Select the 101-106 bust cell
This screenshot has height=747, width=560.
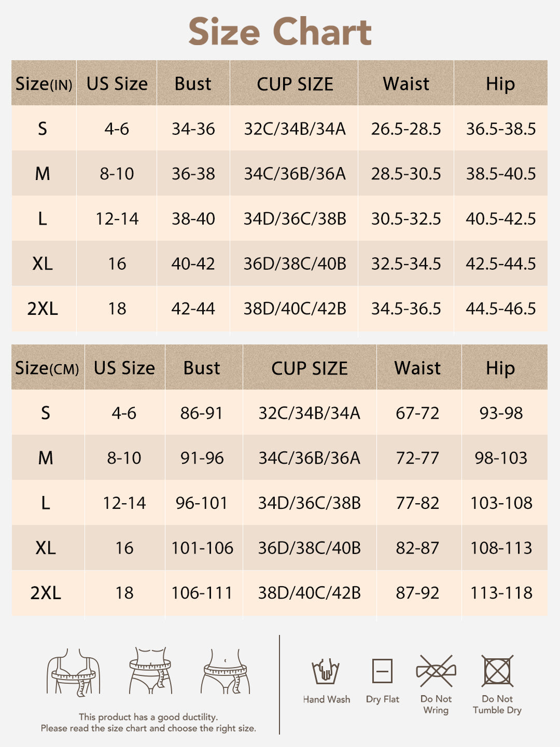click(202, 548)
